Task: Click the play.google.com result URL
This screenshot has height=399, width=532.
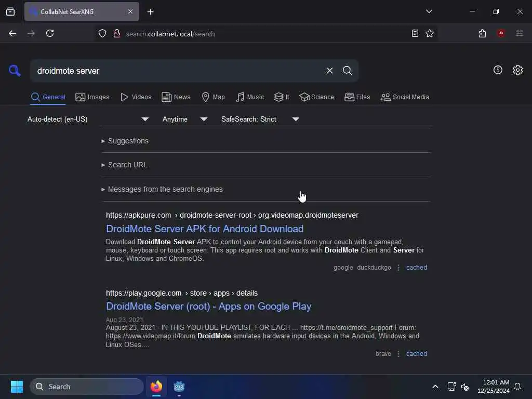Action: (x=181, y=293)
